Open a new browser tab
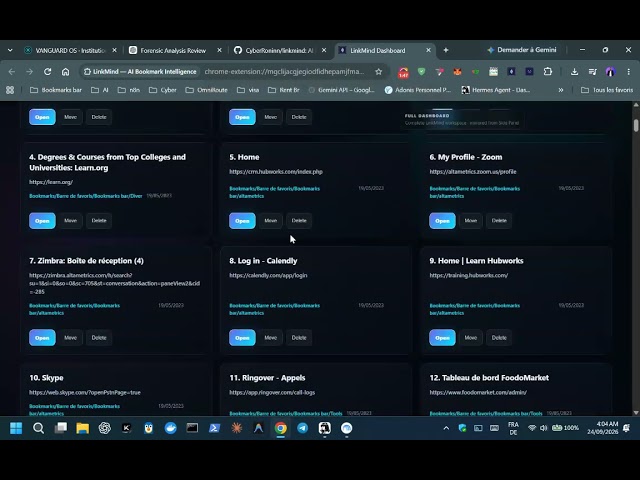Viewport: 640px width, 480px height. [x=446, y=50]
